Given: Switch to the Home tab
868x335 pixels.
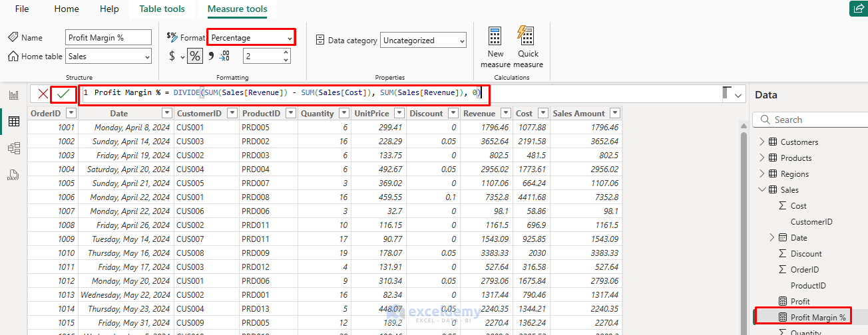Looking at the screenshot, I should click(67, 9).
